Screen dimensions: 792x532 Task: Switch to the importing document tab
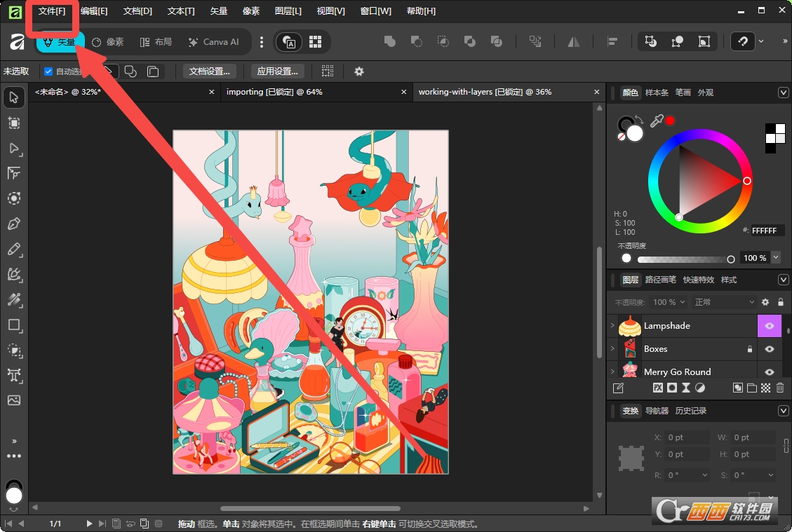click(316, 92)
